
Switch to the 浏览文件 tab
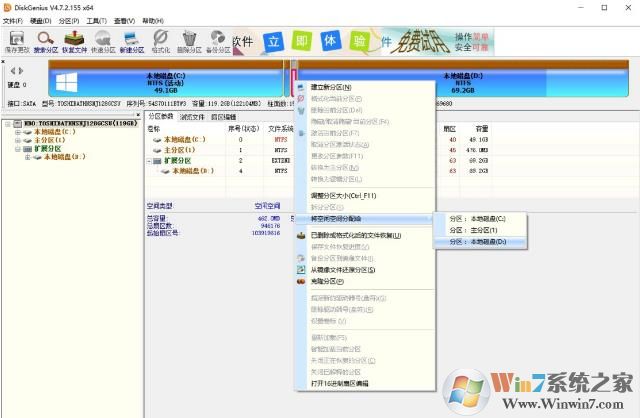192,117
